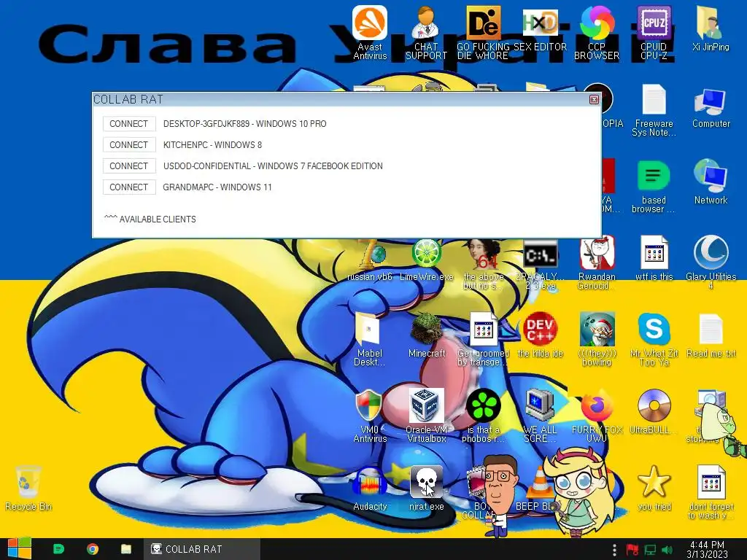Open the LimeWire.exe desktop icon

click(426, 260)
